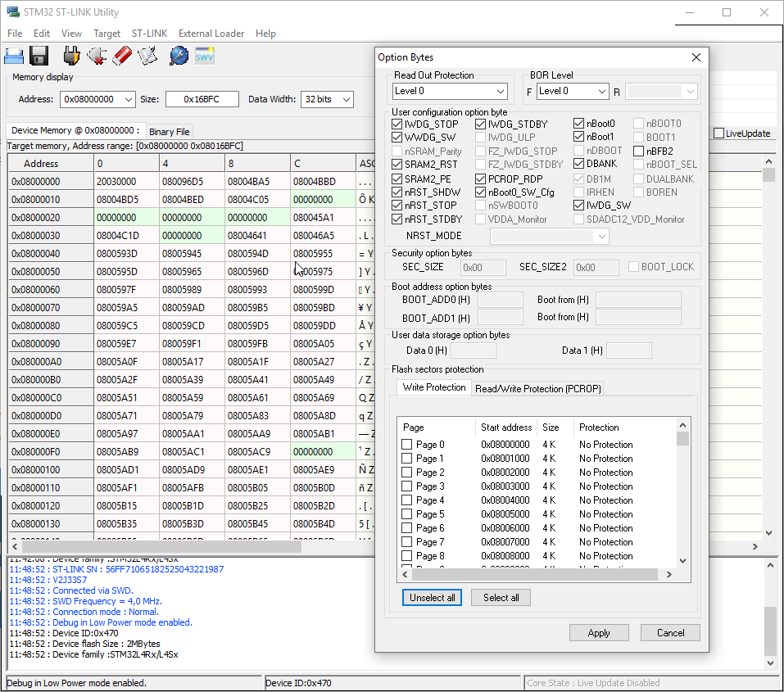The image size is (784, 692).
Task: Open the Target menu
Action: [x=106, y=34]
